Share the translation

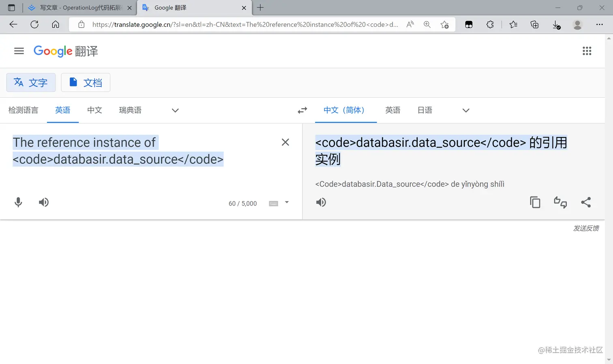[586, 202]
